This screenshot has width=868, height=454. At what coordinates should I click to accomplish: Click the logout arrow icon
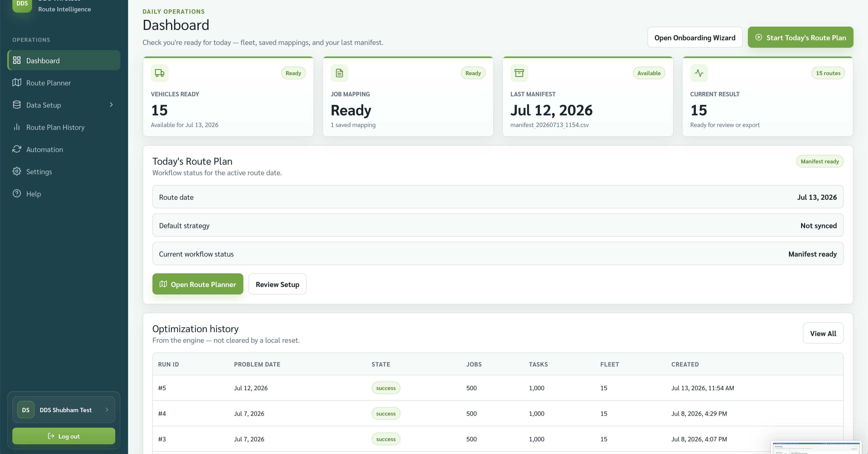tap(51, 436)
